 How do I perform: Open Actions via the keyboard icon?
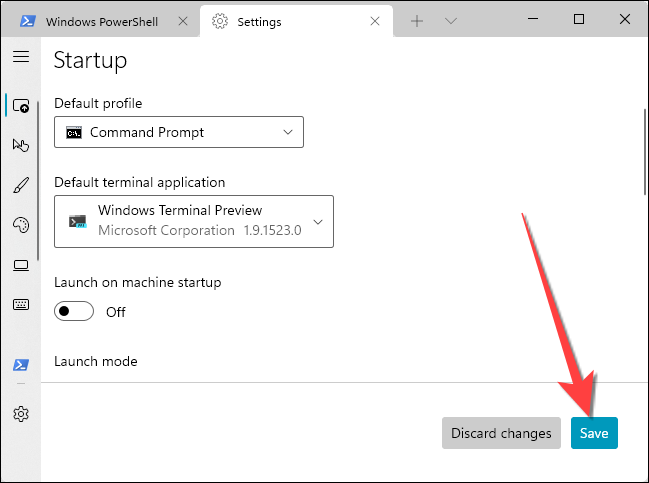(x=20, y=304)
